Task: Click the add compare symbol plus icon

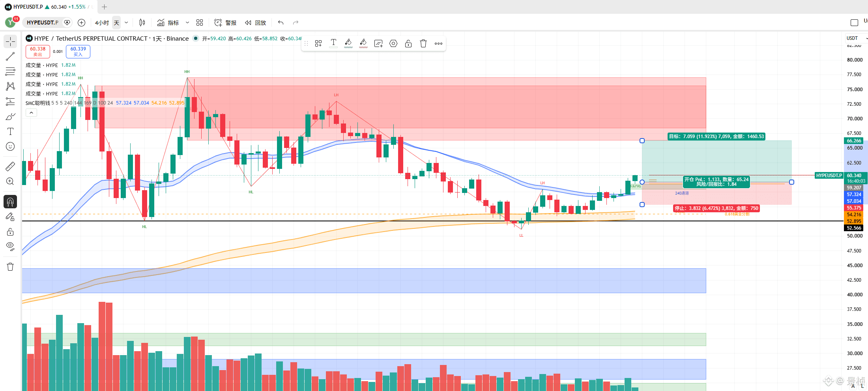Action: [x=81, y=22]
